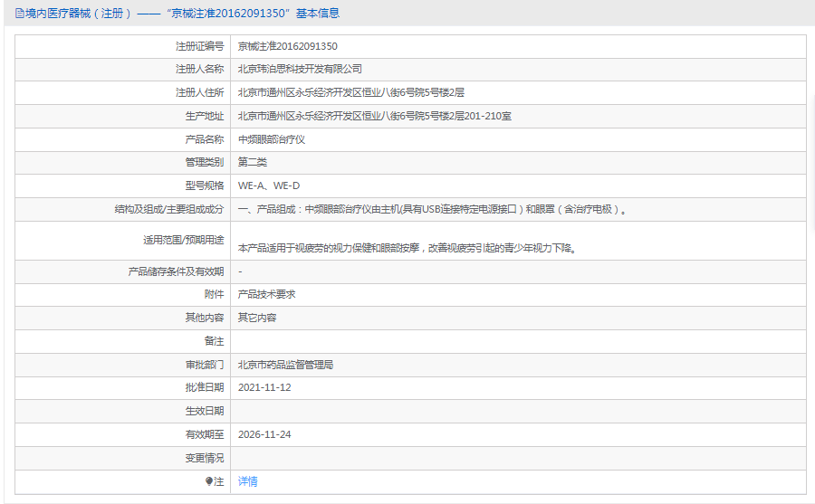Screen dimensions: 815x504
Task: Click the registrant address ending in 5号楼2层
Action: pos(350,92)
